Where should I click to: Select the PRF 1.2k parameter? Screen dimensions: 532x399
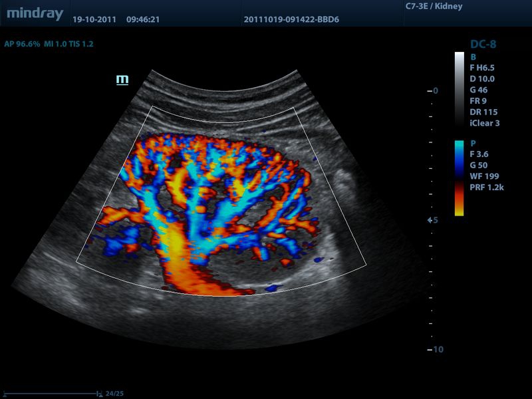pyautogui.click(x=487, y=188)
